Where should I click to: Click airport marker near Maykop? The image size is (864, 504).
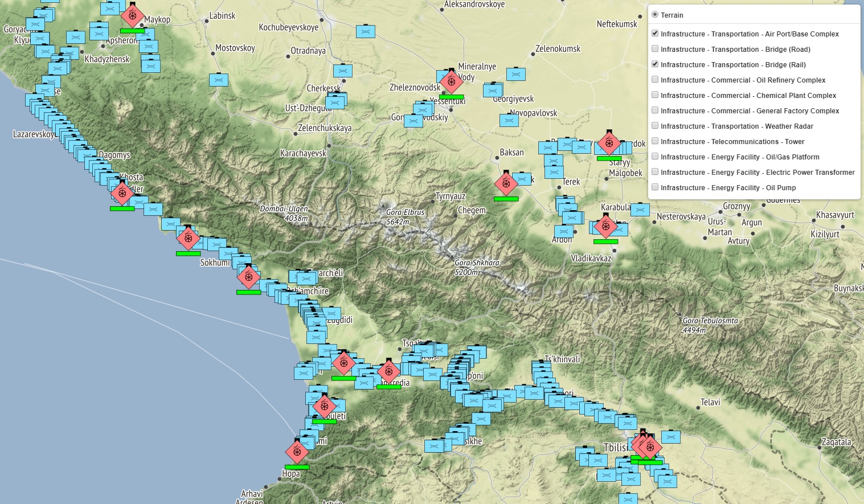132,15
